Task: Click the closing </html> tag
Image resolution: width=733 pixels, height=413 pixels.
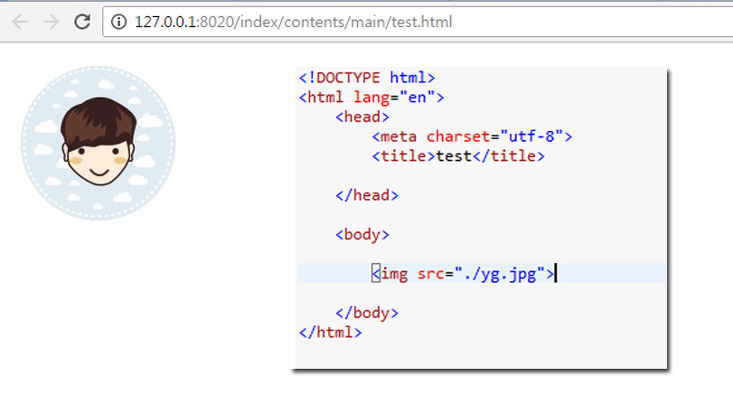Action: [x=330, y=333]
